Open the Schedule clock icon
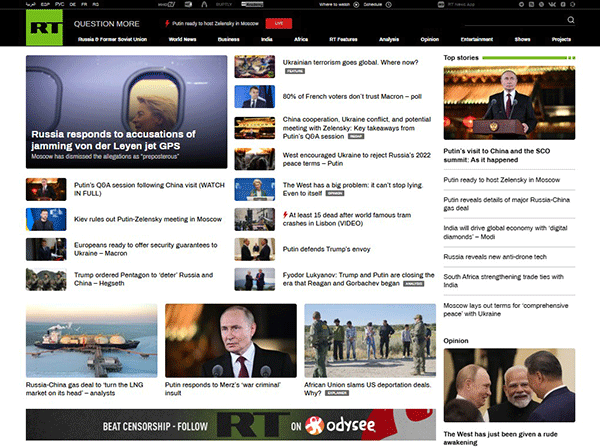600x447 pixels. click(388, 5)
